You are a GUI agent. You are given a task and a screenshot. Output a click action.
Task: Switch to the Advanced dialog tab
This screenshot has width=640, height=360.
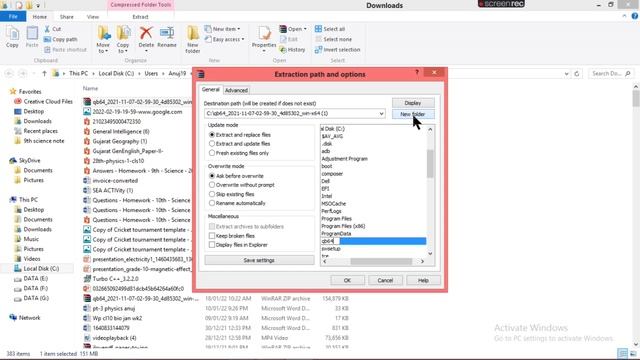236,90
